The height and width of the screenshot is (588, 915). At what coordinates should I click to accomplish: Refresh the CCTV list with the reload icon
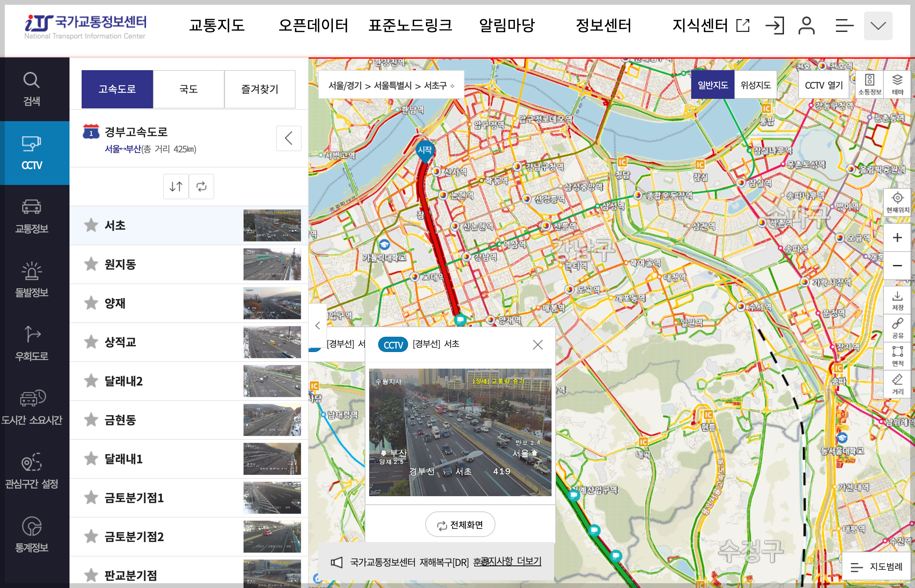(x=201, y=186)
